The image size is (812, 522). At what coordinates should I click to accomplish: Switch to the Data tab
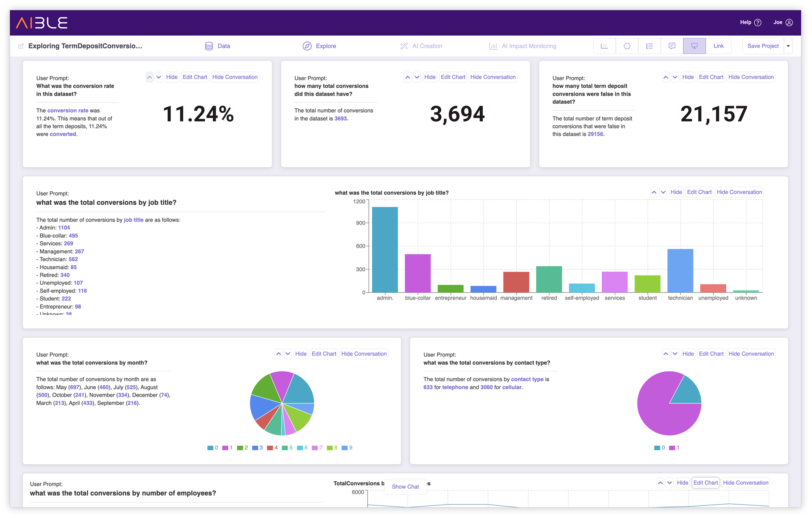224,46
